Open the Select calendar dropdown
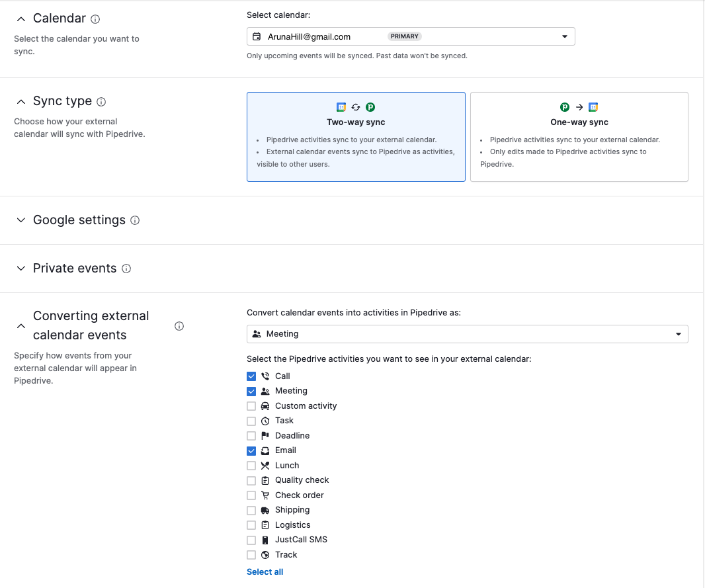 click(564, 36)
